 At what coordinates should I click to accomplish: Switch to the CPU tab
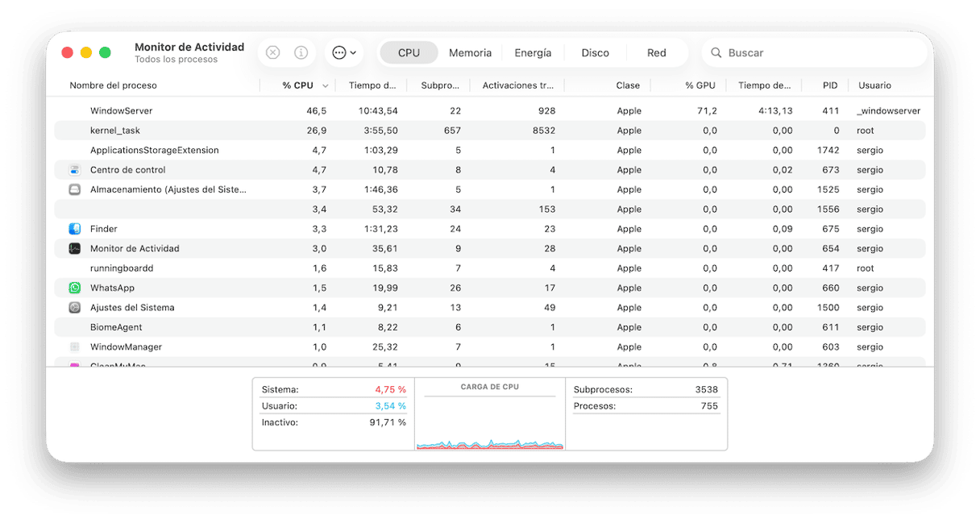pyautogui.click(x=409, y=52)
